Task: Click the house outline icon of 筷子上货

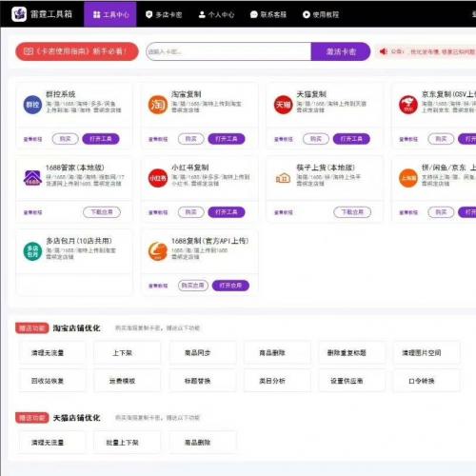Action: 283,178
